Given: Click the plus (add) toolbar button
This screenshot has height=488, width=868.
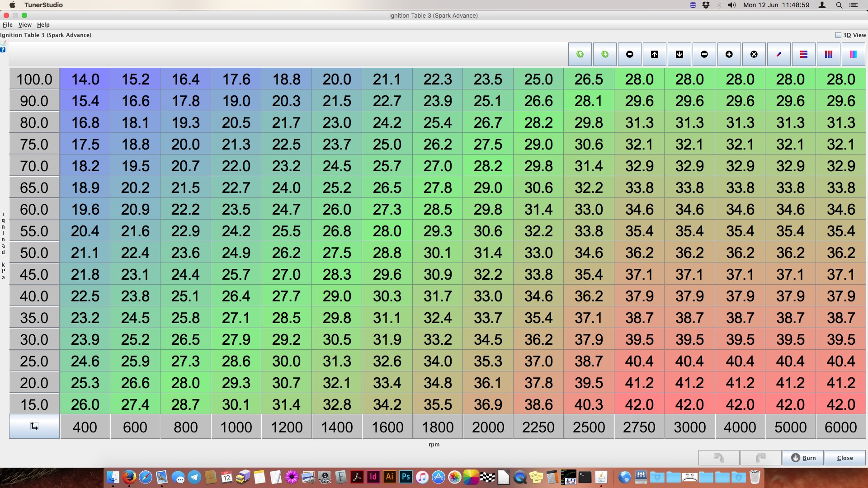Looking at the screenshot, I should tap(729, 54).
